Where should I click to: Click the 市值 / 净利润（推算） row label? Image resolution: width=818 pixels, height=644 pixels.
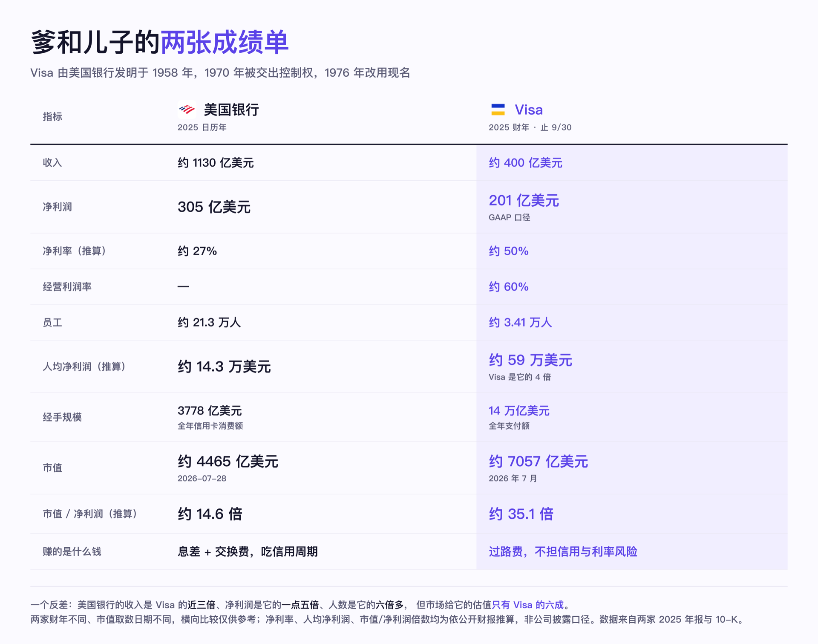pyautogui.click(x=90, y=514)
